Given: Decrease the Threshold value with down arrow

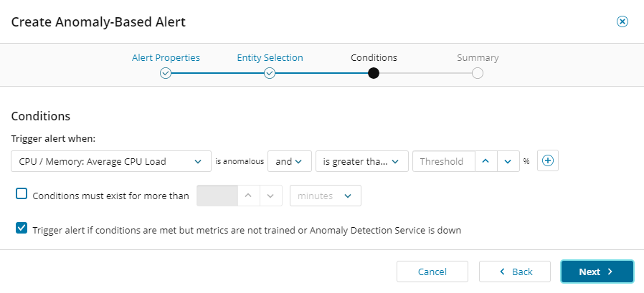Looking at the screenshot, I should 508,161.
